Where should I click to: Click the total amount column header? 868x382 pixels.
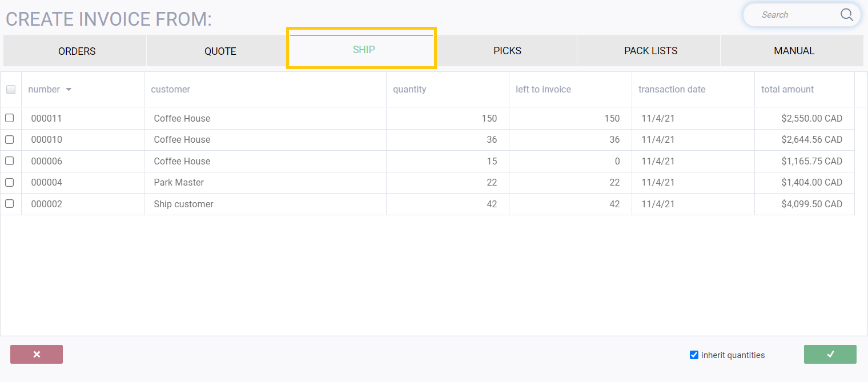pos(787,90)
